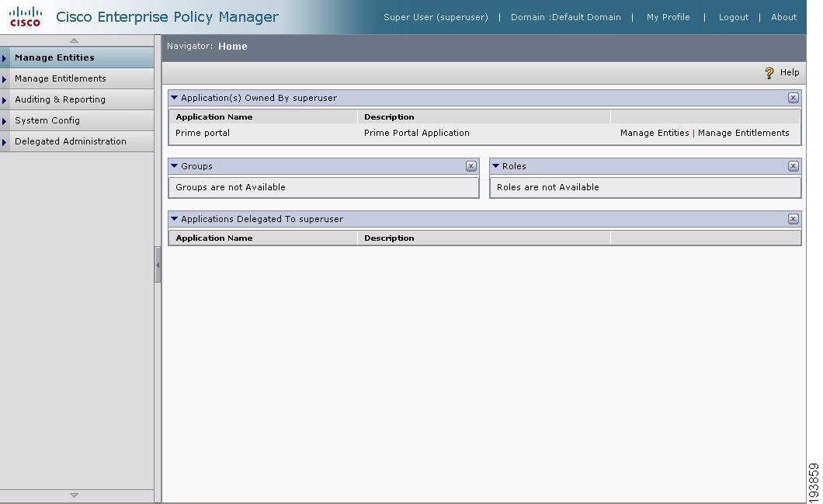Viewport: 823px width, 504px height.
Task: Collapse the Groups section triangle
Action: (174, 166)
